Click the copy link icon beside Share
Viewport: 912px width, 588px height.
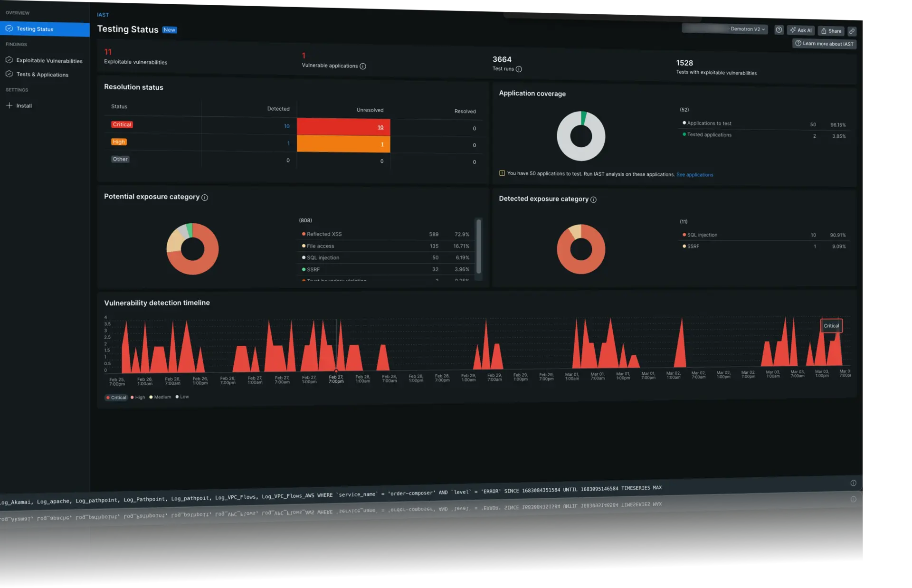(852, 31)
